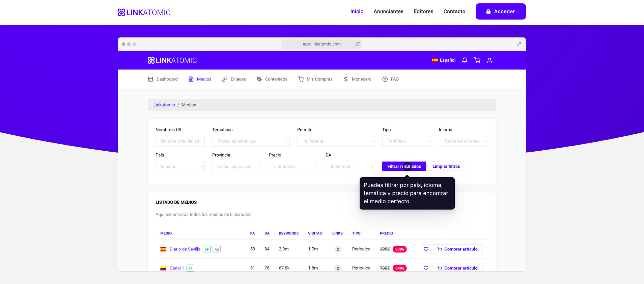Screen dimensions: 644x284
Task: Click Comprar artículo for Diario de Sevilla
Action: [457, 249]
